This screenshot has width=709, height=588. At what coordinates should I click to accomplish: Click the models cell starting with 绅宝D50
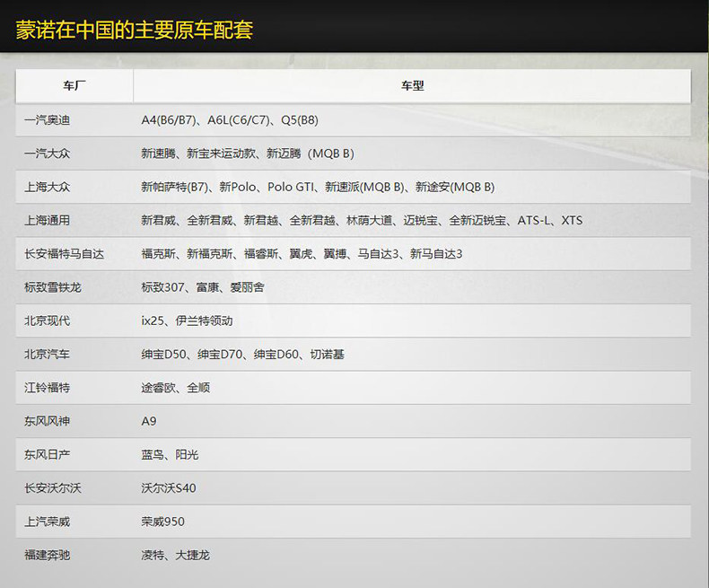[412, 355]
